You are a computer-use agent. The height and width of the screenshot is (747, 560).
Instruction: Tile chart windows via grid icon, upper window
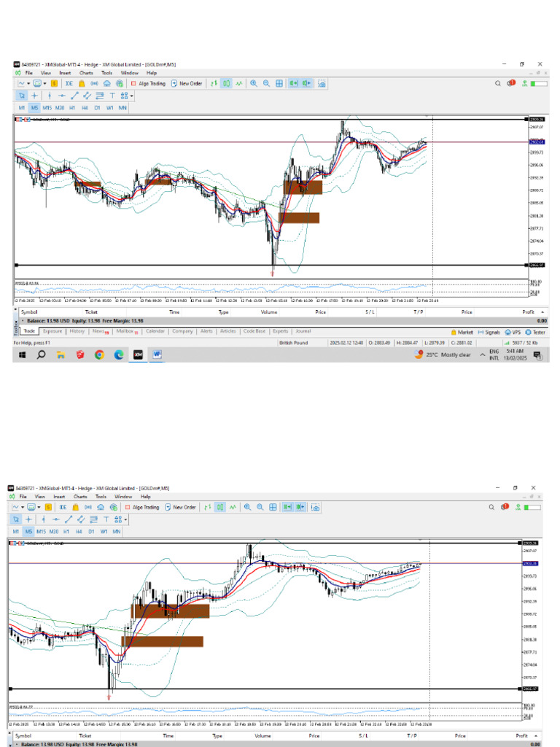[279, 83]
